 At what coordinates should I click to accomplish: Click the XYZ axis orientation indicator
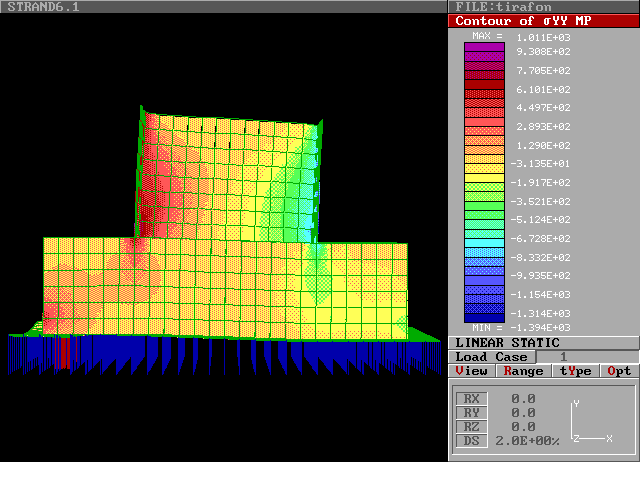click(590, 422)
